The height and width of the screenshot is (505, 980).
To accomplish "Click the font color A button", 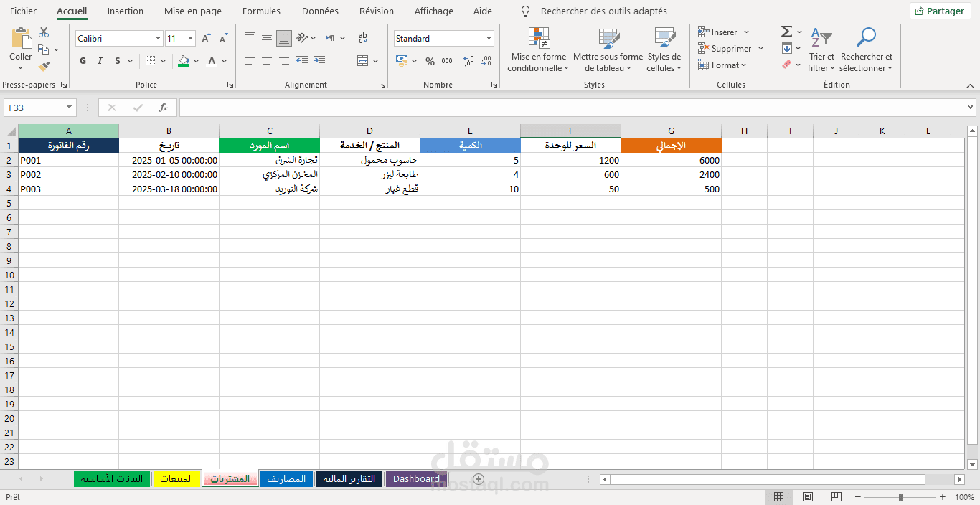I will [x=212, y=61].
